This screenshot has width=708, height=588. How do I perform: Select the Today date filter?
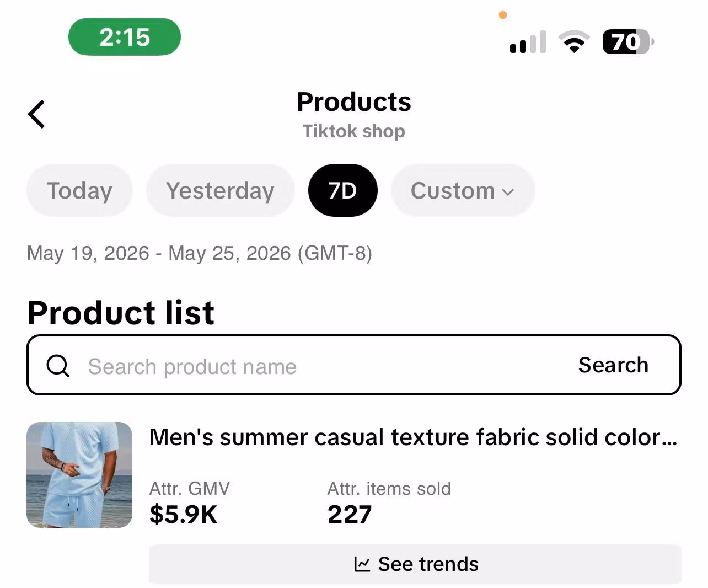click(x=79, y=191)
